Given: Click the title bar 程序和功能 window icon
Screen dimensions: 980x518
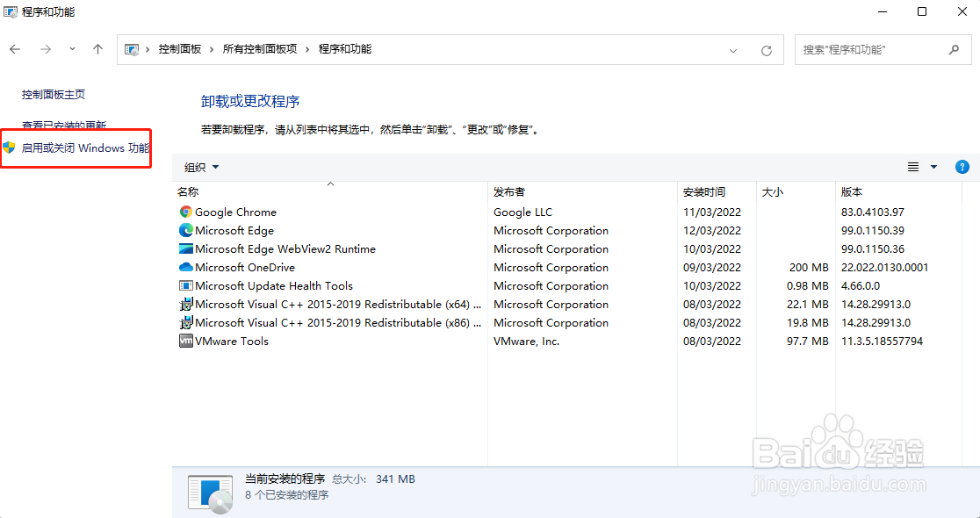Looking at the screenshot, I should click(10, 12).
